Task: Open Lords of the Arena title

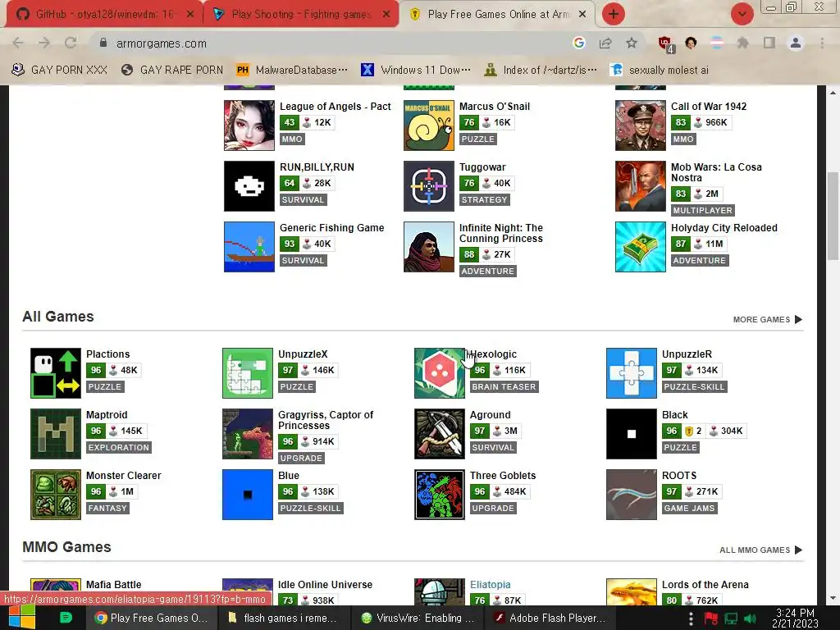Action: point(705,584)
